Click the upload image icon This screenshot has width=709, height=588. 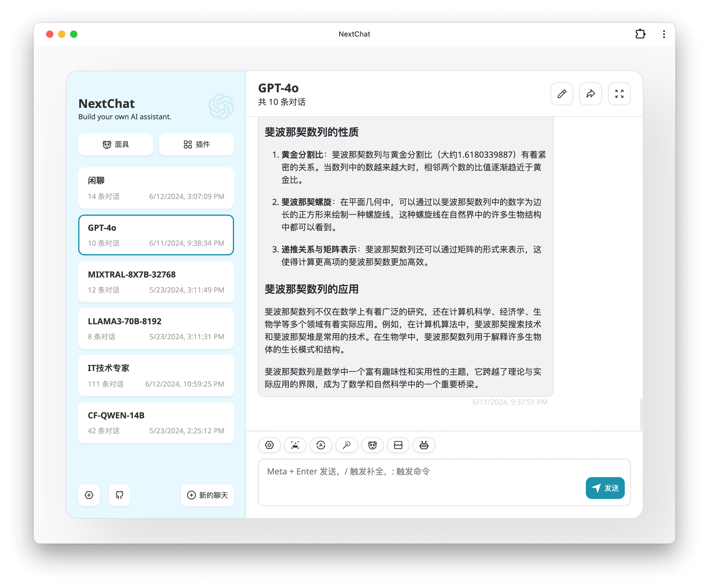[x=295, y=445]
